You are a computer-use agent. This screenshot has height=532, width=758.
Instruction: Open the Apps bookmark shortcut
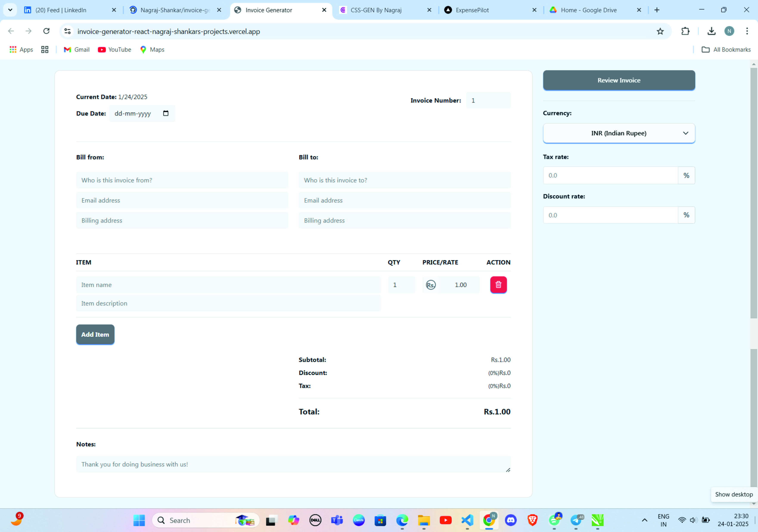(22, 49)
